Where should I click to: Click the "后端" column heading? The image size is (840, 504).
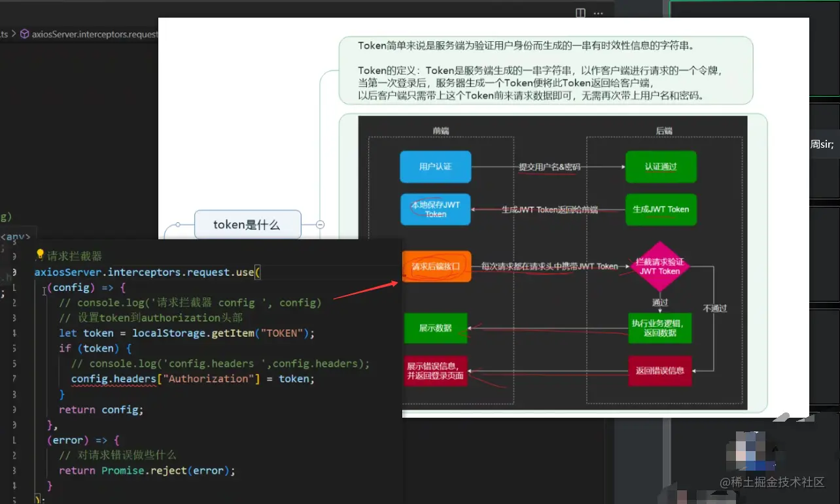coord(664,131)
